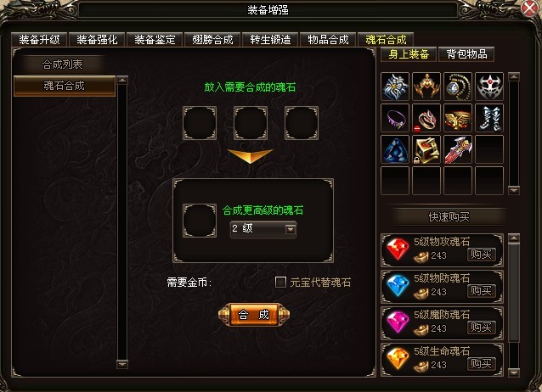The image size is (542, 392).
Task: Click the quick-buy list scroll-down arrow
Action: pyautogui.click(x=514, y=372)
